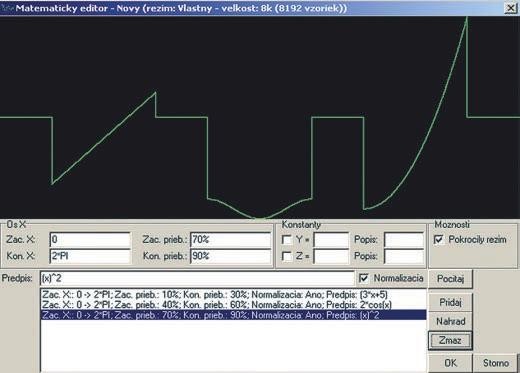Cancel with the Storno button
The width and height of the screenshot is (520, 373).
click(496, 363)
